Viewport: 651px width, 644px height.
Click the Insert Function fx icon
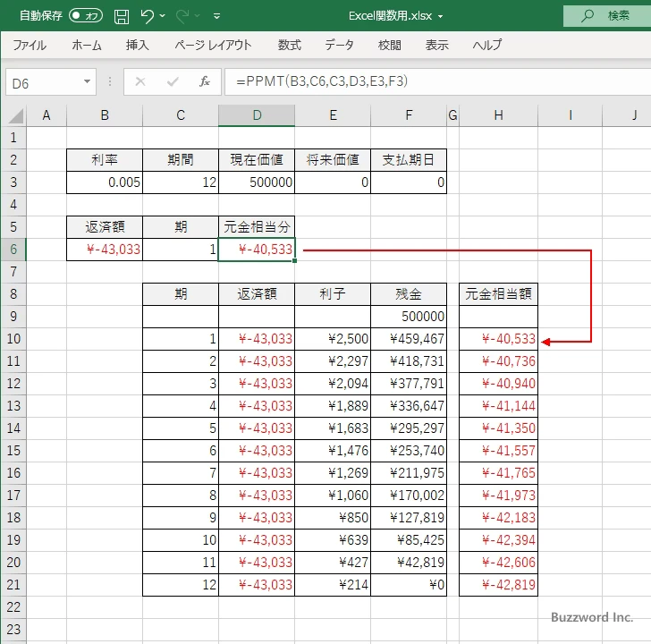204,81
